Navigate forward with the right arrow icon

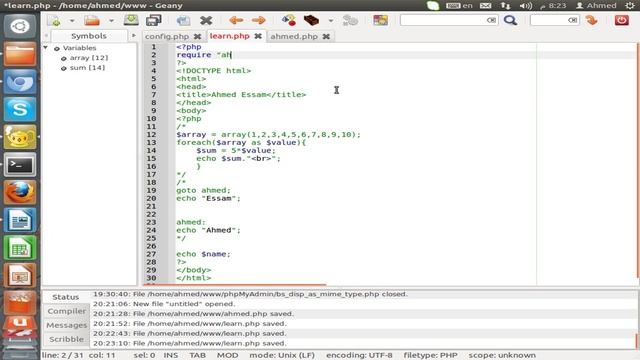click(258, 20)
